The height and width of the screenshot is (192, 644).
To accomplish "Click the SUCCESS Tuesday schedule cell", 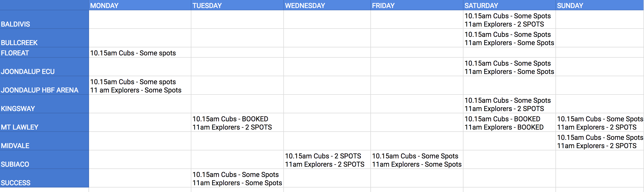I will point(237,178).
